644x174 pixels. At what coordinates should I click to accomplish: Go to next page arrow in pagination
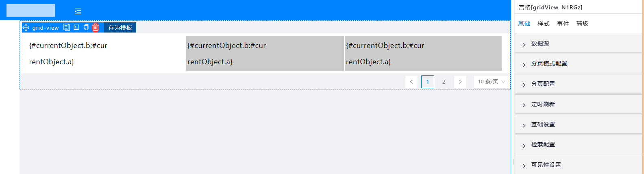click(x=460, y=82)
